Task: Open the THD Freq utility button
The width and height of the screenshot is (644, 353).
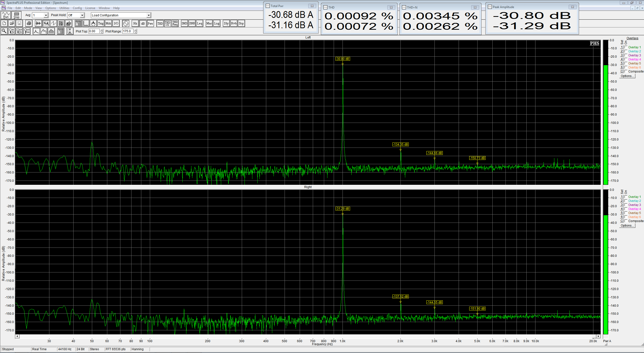Action: tap(175, 23)
